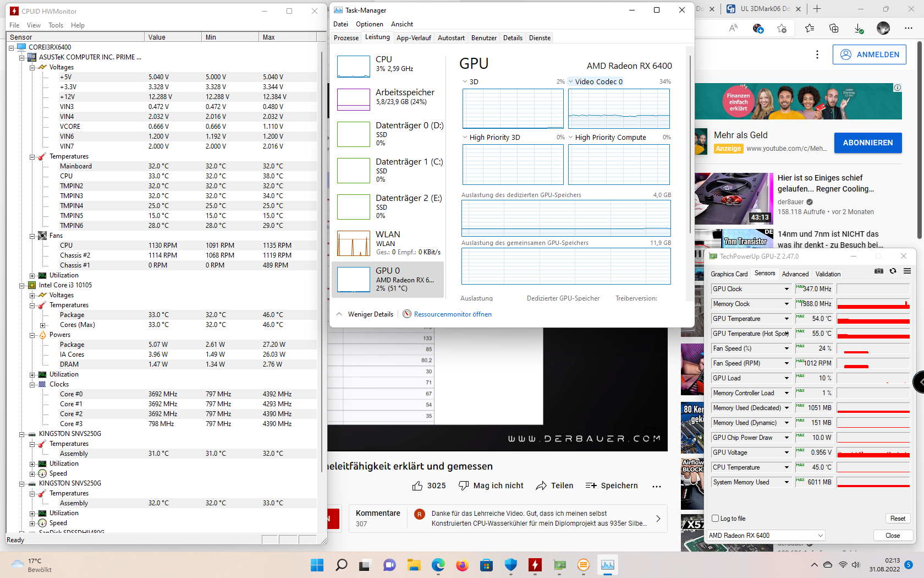
Task: Click the Fans icon in HWMonitor sensor tree
Action: (x=42, y=235)
